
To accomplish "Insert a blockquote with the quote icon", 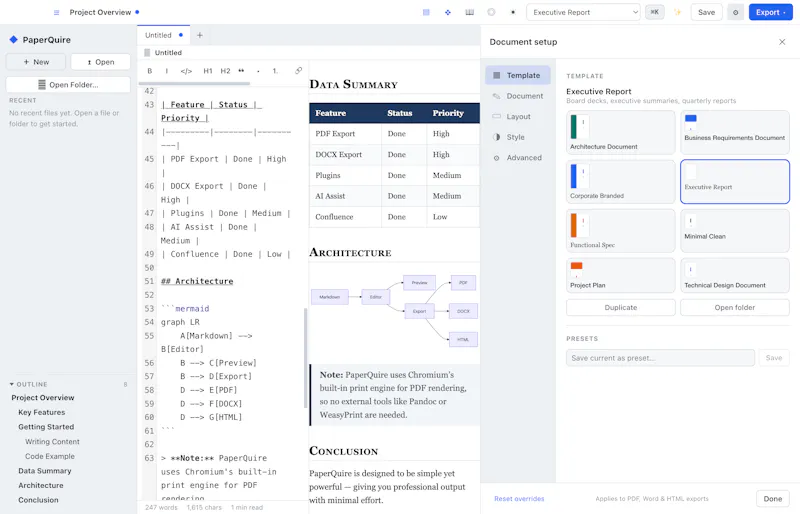I will click(241, 71).
